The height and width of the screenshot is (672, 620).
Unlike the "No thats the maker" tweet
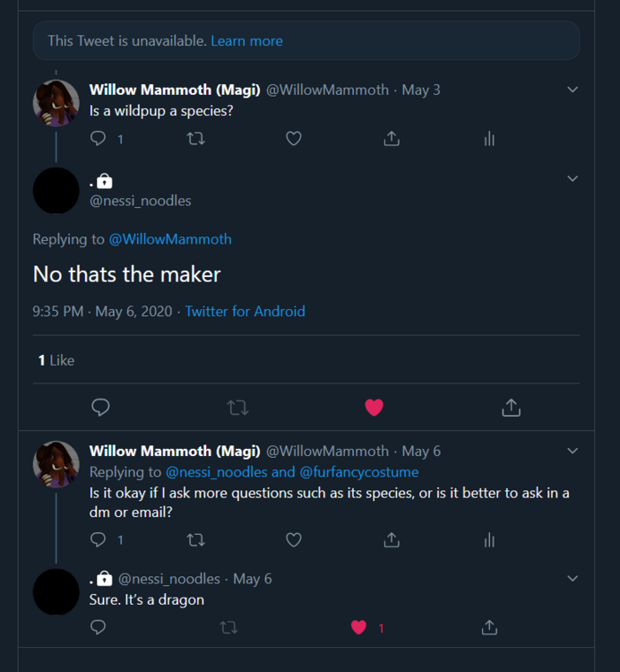point(375,408)
